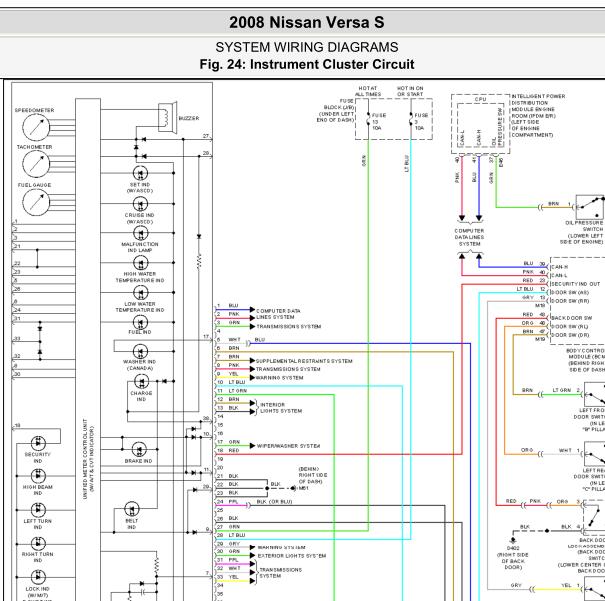Image resolution: width=605 pixels, height=601 pixels.
Task: Click the fuel gauge symbol
Action: pos(36,202)
